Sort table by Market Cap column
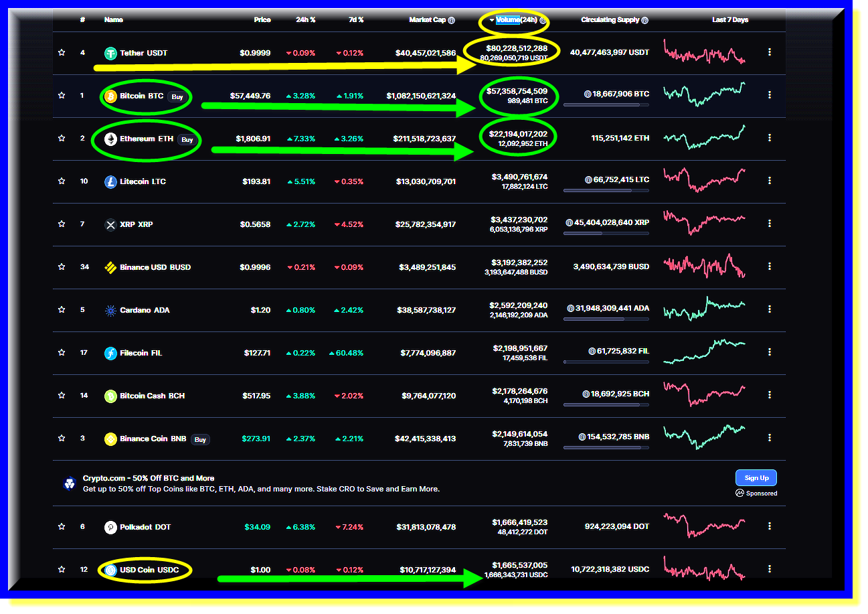Viewport: 868px width, 614px height. click(427, 20)
